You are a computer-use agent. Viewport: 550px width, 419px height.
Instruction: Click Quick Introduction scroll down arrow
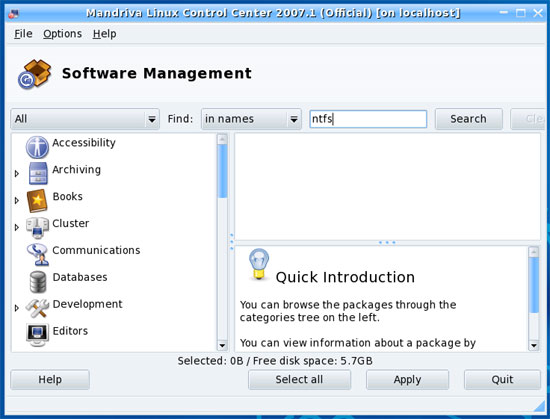[534, 345]
